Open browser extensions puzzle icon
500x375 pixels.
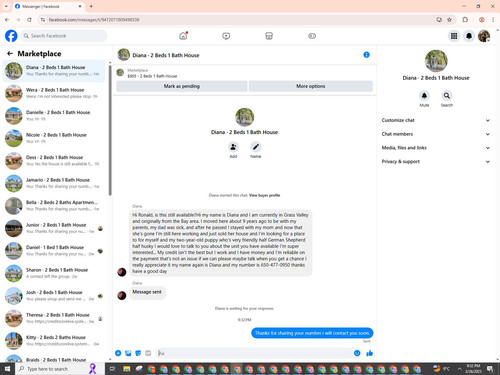tap(465, 20)
